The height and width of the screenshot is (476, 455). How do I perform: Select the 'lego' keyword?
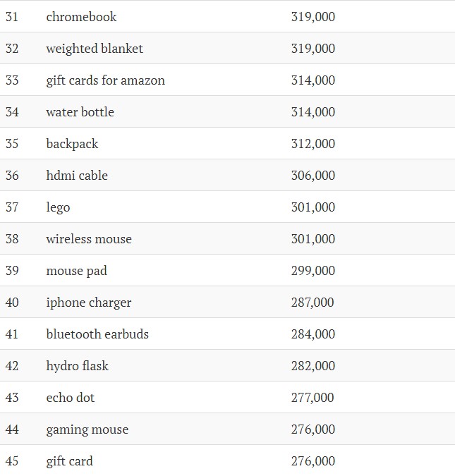(x=58, y=207)
